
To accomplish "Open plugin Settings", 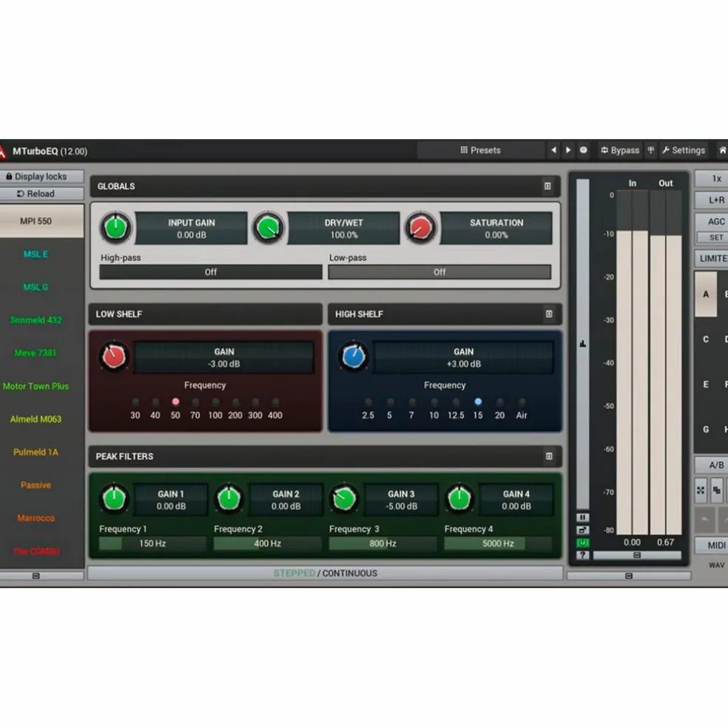I will [684, 150].
